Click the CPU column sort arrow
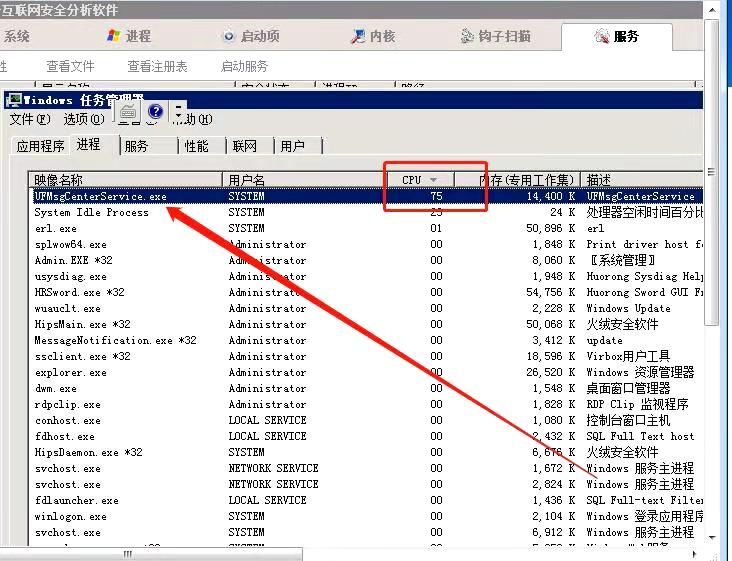The image size is (732, 561). click(433, 180)
